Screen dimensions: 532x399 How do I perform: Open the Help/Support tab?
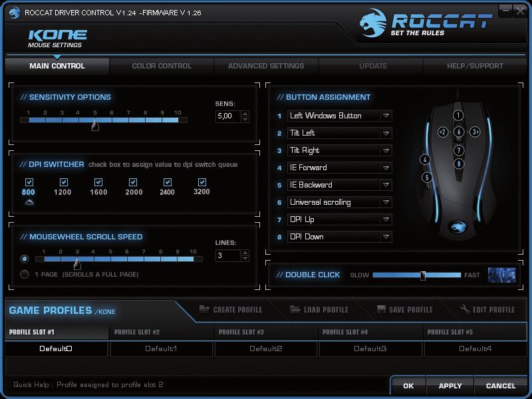click(475, 66)
